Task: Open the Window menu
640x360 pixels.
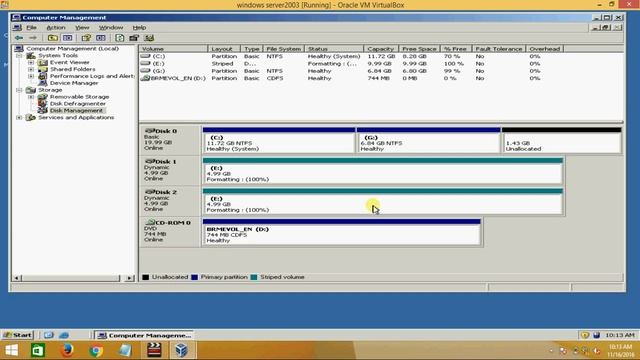Action: click(x=111, y=28)
